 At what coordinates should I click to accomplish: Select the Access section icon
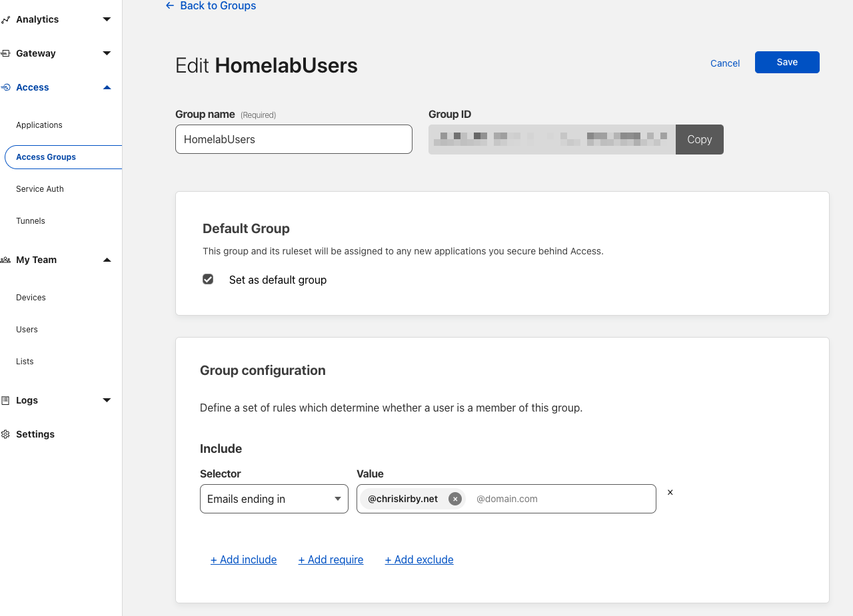click(x=6, y=87)
